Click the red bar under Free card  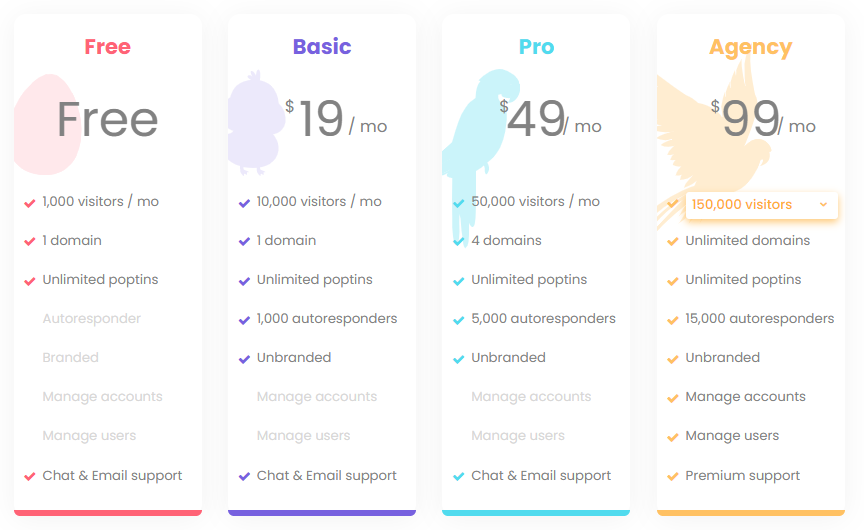[x=108, y=513]
